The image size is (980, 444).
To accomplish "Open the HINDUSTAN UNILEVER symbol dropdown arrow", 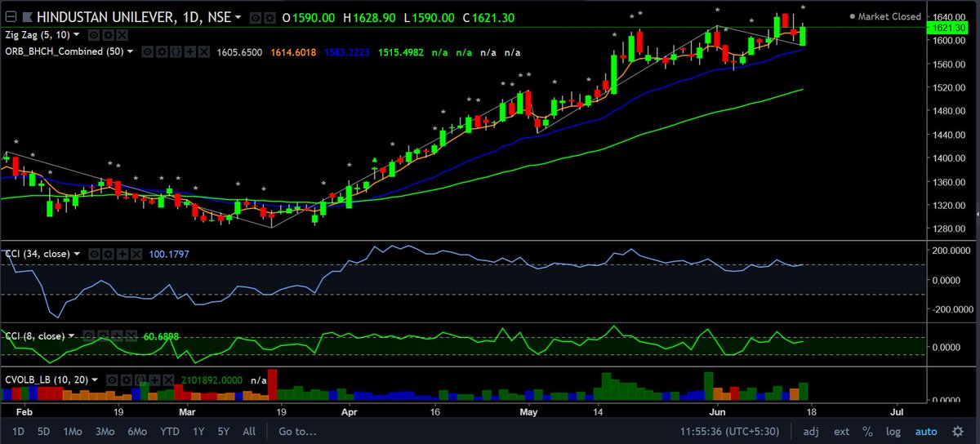I will 238,17.
